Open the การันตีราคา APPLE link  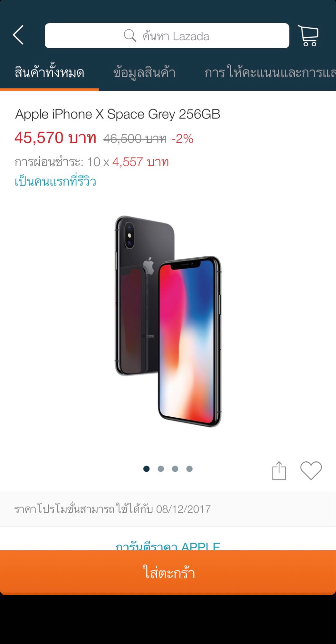click(x=168, y=545)
